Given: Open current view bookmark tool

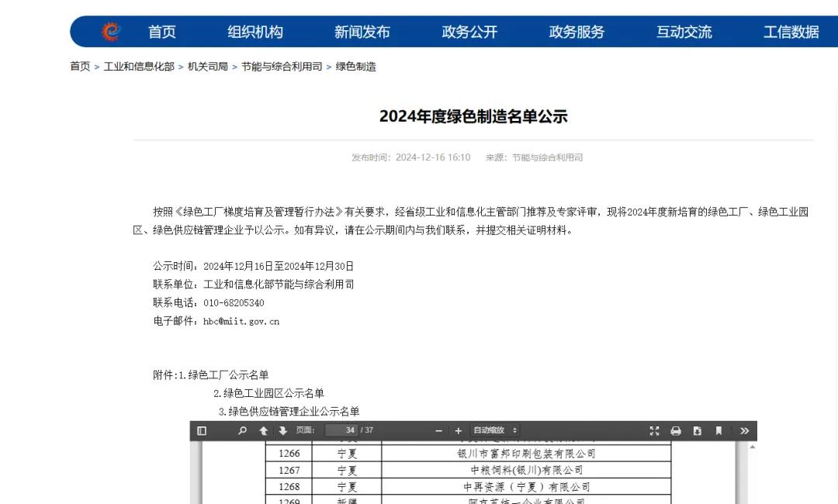Looking at the screenshot, I should pyautogui.click(x=719, y=431).
